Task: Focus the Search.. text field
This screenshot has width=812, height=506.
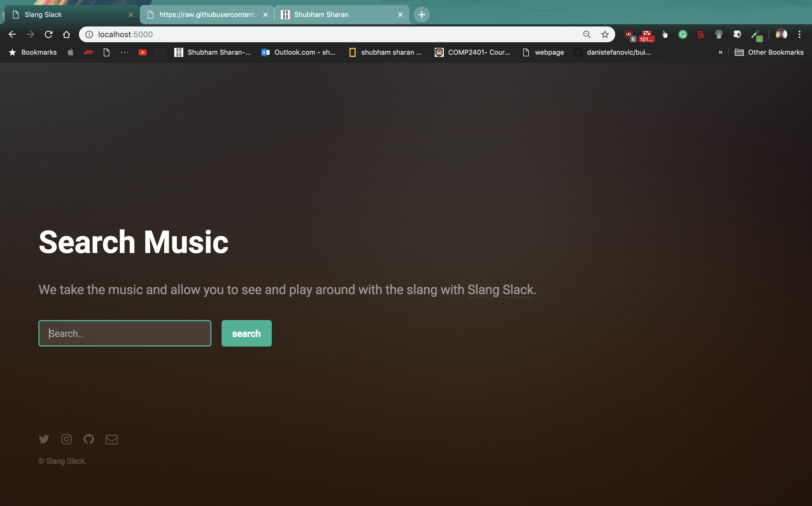Action: (125, 333)
